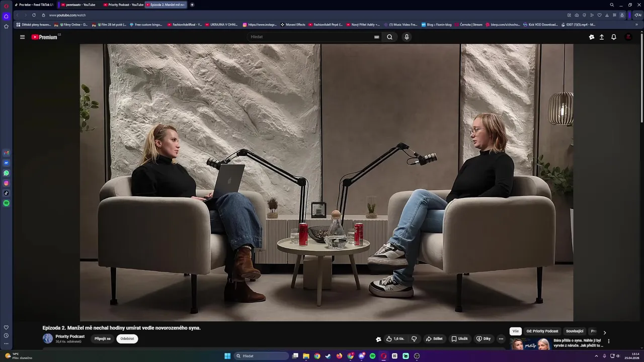Start voice search with microphone icon
This screenshot has width=644, height=362.
[407, 37]
